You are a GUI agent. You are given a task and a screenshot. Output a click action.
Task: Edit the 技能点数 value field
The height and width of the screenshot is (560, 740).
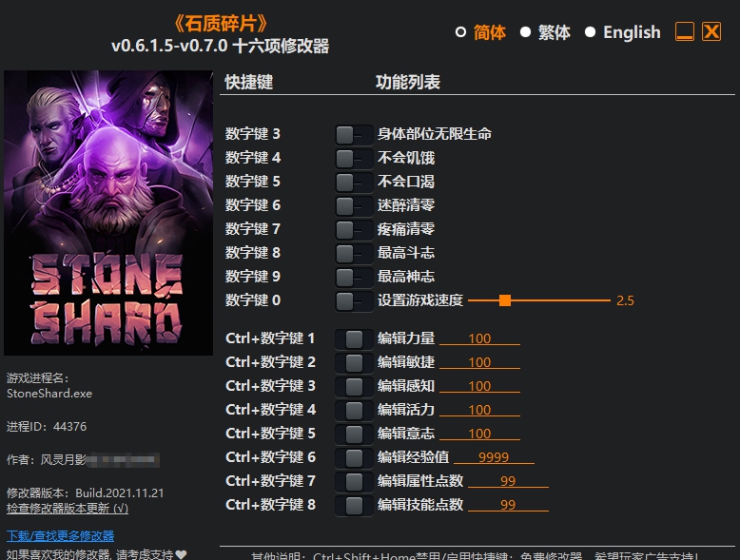click(508, 505)
